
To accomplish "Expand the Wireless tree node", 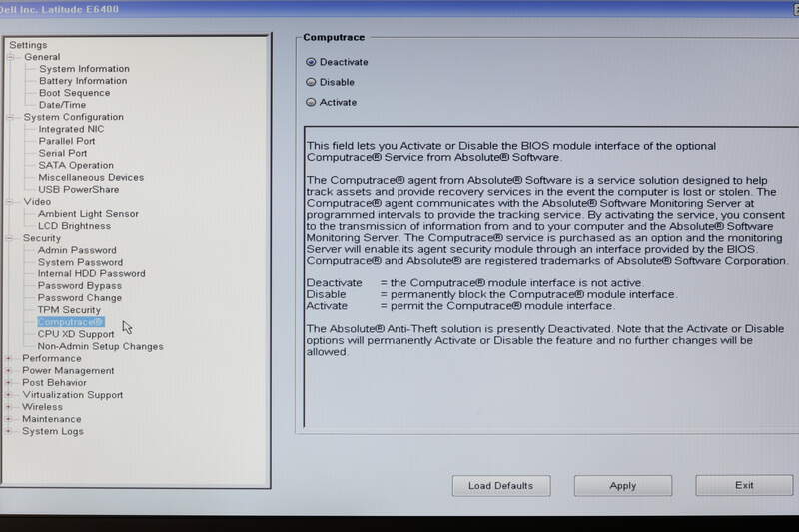I will (9, 407).
